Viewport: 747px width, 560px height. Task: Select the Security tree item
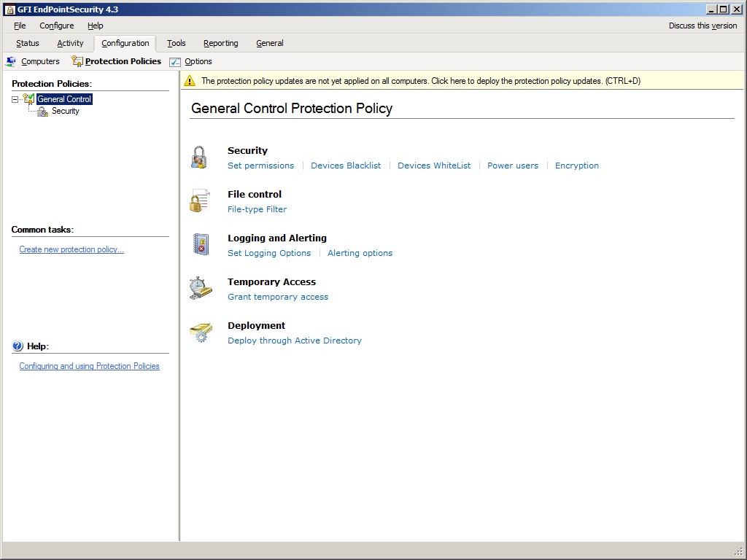point(65,111)
